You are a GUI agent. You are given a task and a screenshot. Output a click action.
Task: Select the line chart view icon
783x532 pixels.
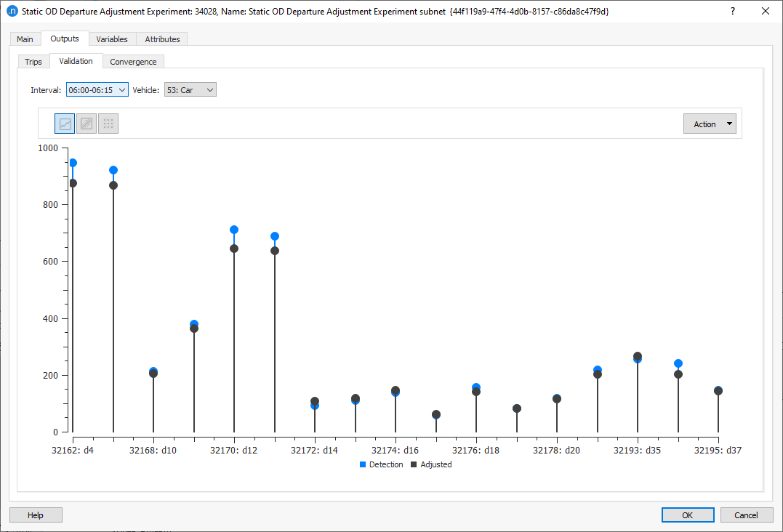(64, 123)
